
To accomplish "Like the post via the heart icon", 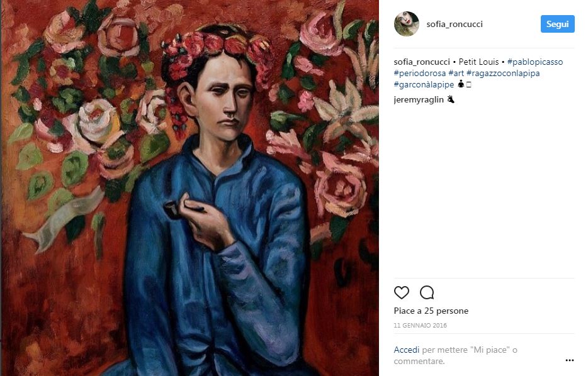I will 402,292.
